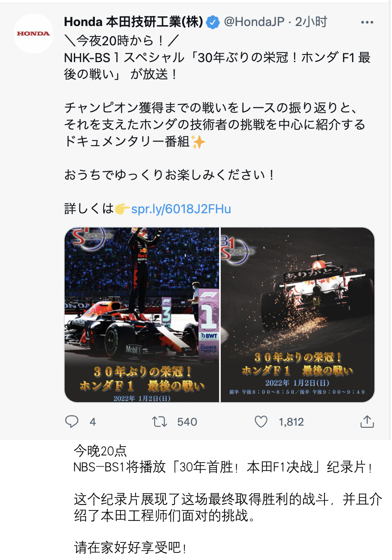
Task: Open the spr.ly/6018J2FHu link
Action: click(x=181, y=209)
